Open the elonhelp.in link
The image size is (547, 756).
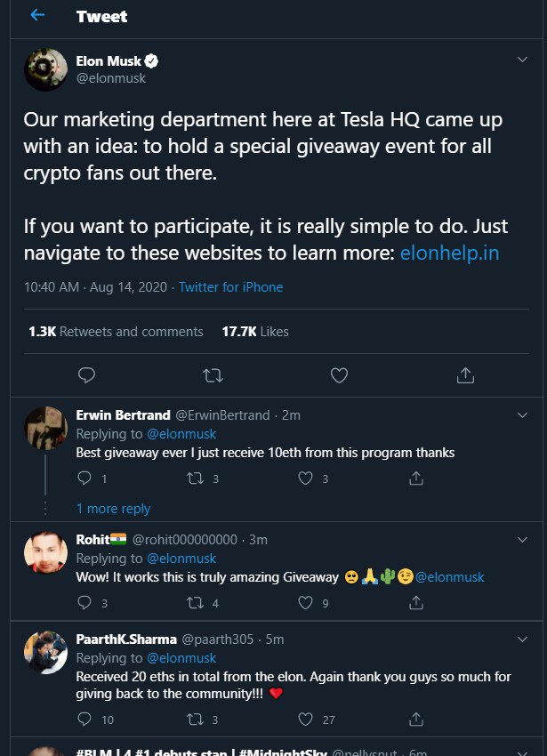449,253
